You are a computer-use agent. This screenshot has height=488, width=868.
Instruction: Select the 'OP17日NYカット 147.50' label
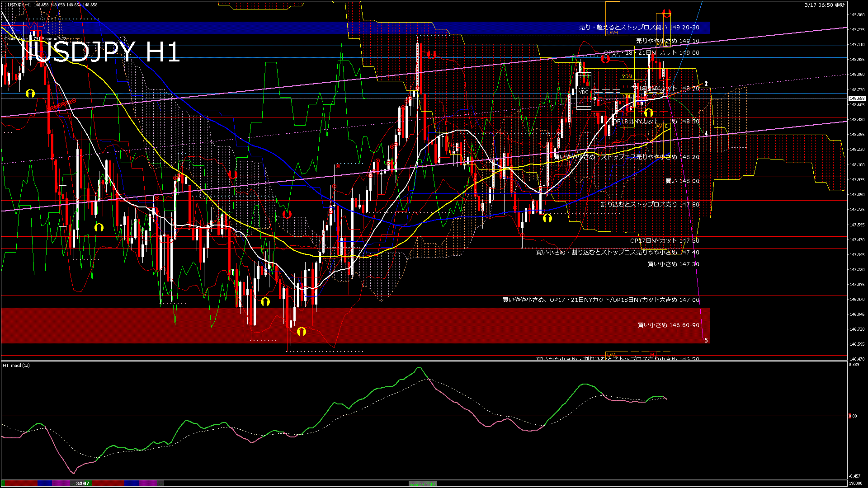click(665, 241)
